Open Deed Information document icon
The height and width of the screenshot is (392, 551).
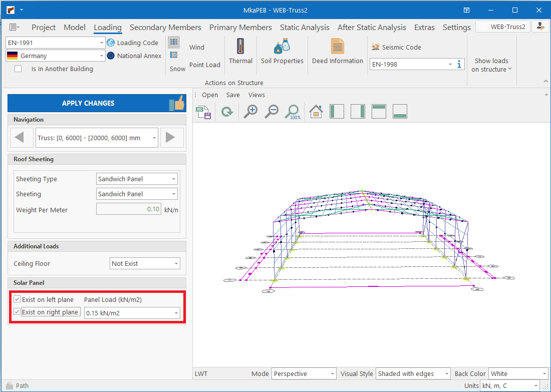point(338,47)
